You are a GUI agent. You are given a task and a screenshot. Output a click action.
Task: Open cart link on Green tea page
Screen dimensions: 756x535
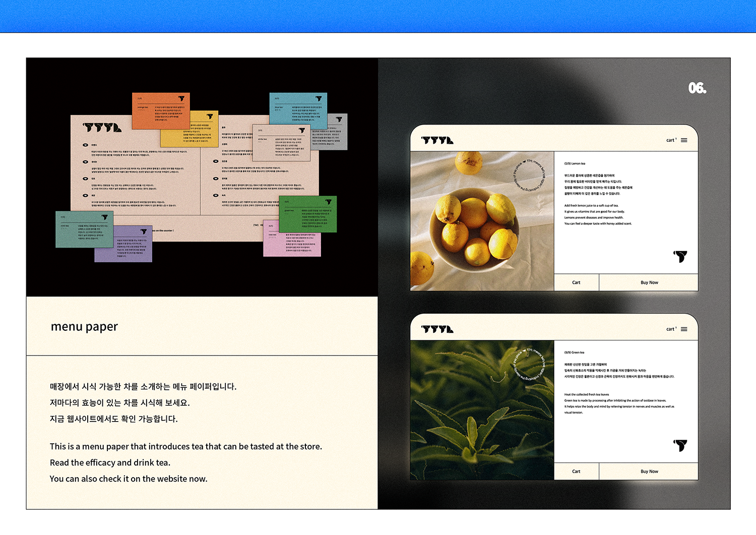coord(671,329)
